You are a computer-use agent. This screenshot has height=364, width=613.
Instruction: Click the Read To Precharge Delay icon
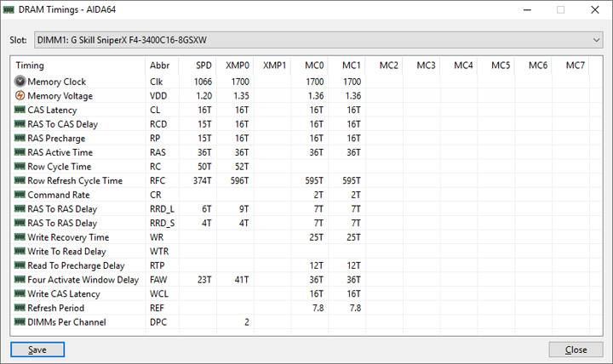(20, 264)
